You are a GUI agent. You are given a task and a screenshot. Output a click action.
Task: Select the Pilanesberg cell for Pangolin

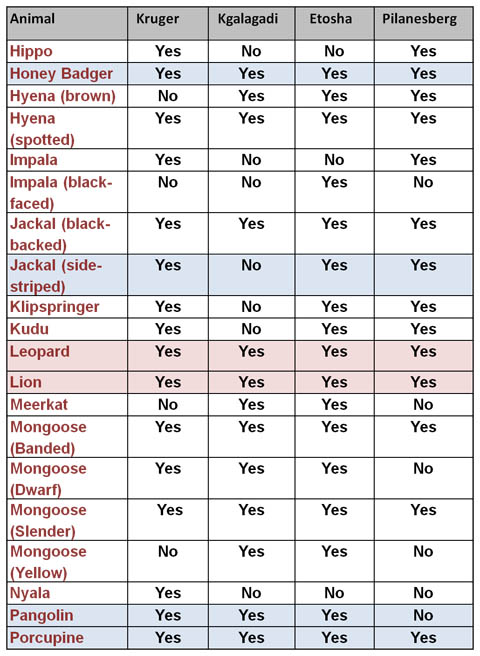[x=423, y=615]
